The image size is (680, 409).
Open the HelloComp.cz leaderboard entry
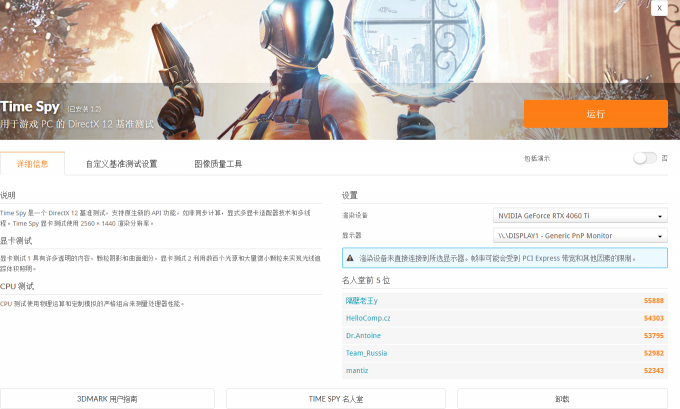click(368, 318)
